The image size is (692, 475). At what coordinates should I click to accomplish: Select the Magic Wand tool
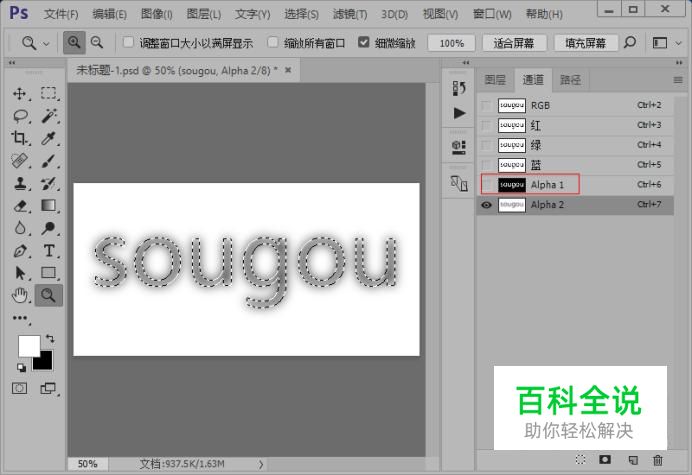(x=49, y=116)
